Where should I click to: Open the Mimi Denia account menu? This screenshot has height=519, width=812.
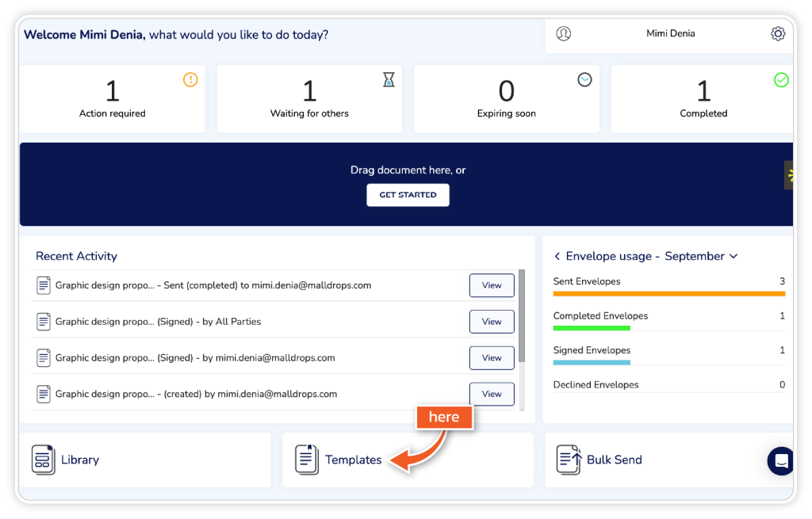(x=670, y=34)
